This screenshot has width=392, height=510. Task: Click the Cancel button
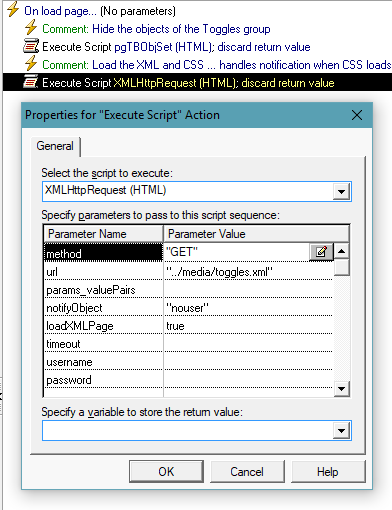247,472
